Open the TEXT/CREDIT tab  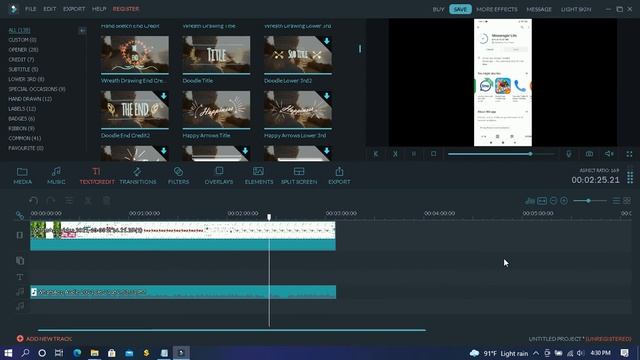(x=97, y=176)
